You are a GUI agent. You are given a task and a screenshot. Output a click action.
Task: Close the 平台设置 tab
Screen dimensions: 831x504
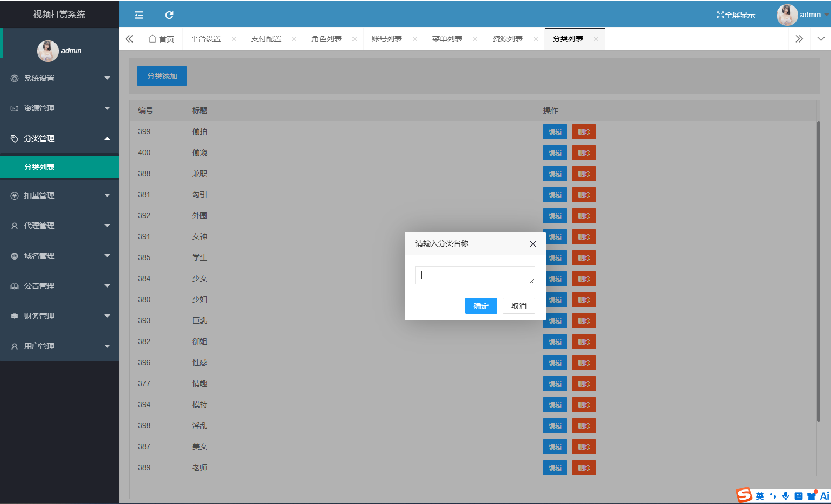[234, 39]
